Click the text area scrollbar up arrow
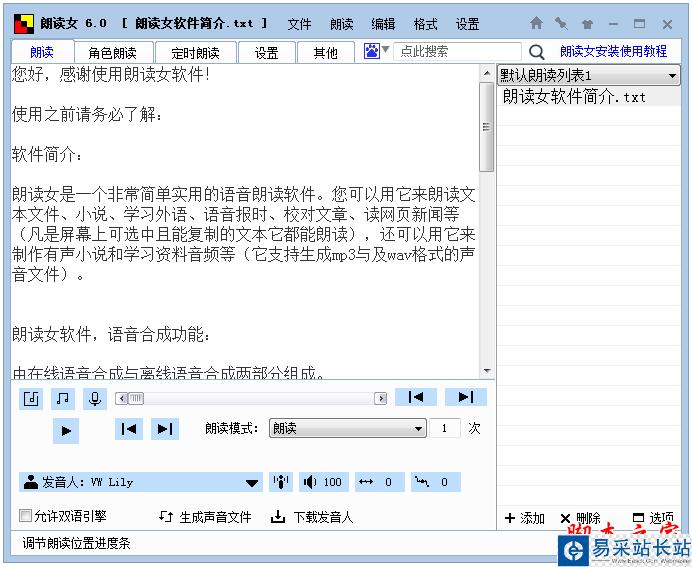This screenshot has height=567, width=692. coord(487,73)
